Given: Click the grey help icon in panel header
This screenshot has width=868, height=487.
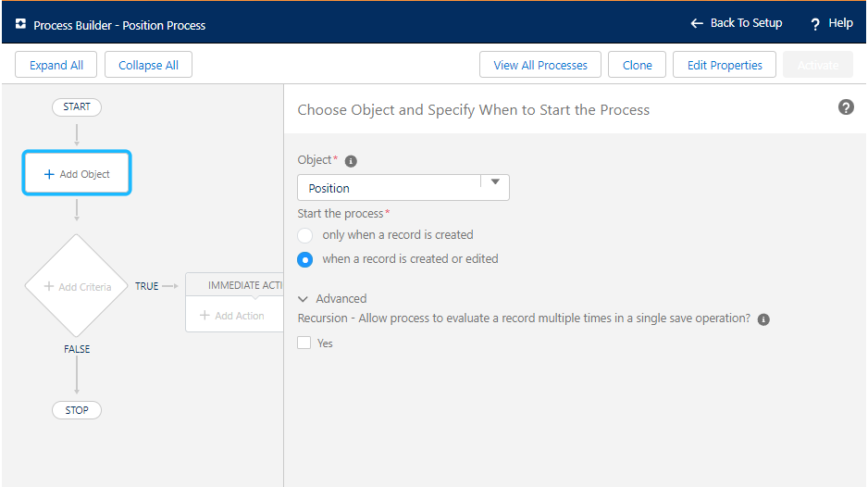Looking at the screenshot, I should click(846, 107).
